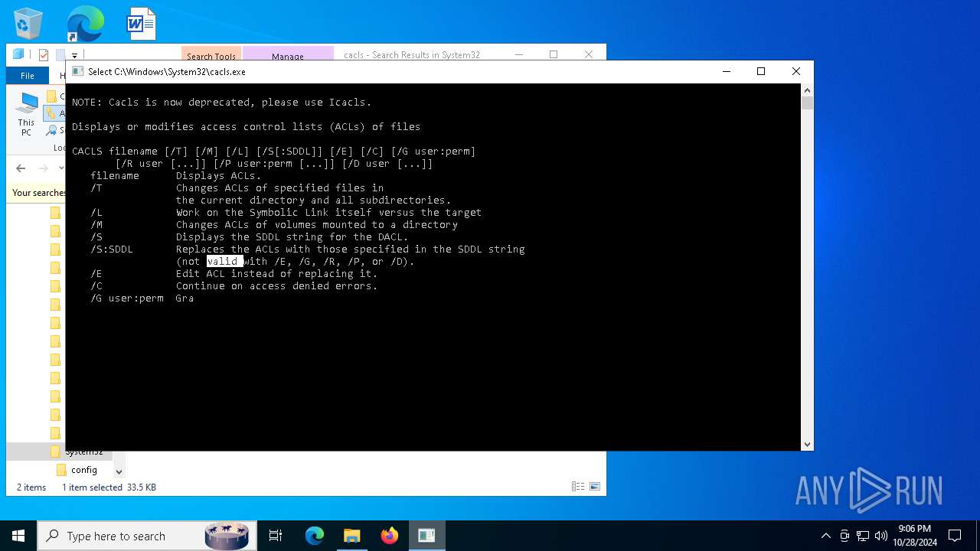Click the taskbar search box
This screenshot has width=980, height=551.
(147, 536)
